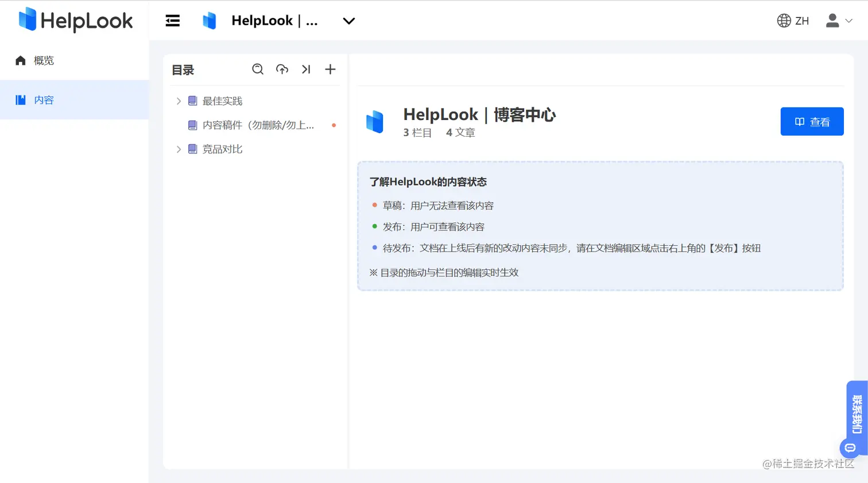Expand the user menu chevron

point(848,21)
